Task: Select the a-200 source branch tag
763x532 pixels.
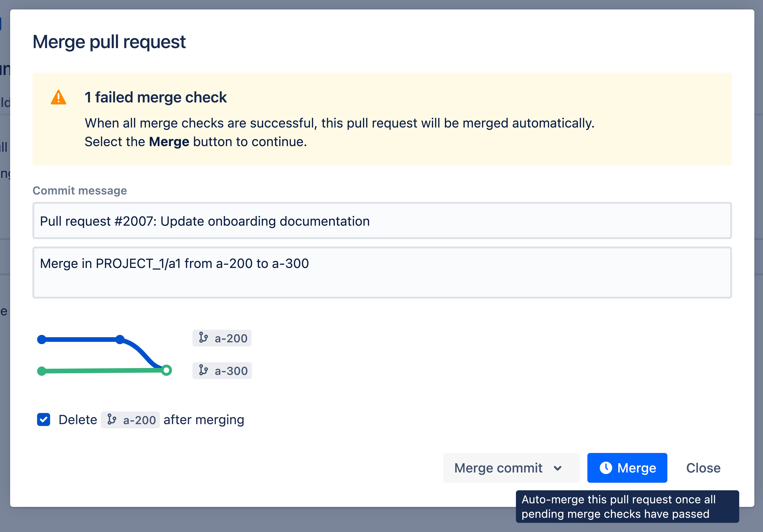Action: coord(222,338)
